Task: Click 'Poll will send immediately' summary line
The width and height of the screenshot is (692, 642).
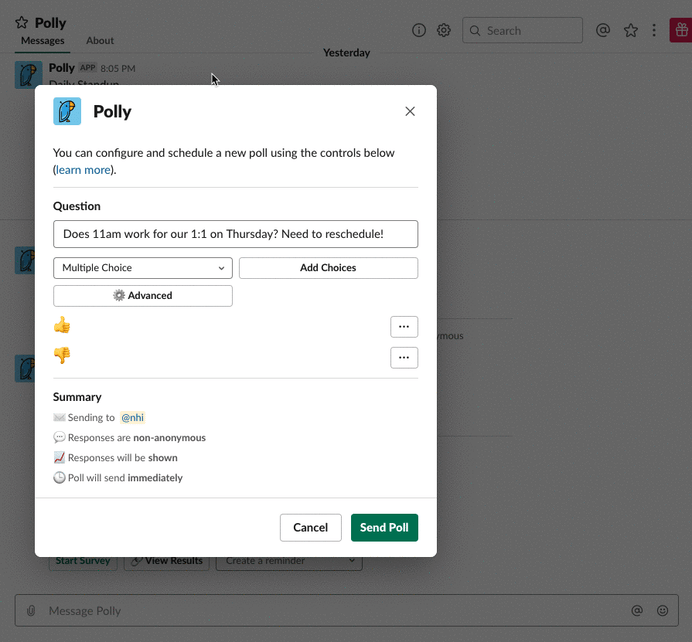Action: 118,478
